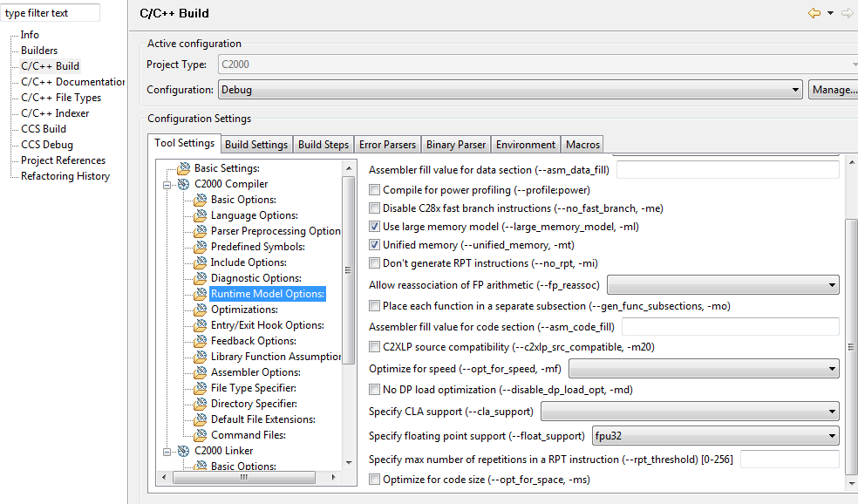Collapse the C2000 Linker tree node

pos(167,452)
